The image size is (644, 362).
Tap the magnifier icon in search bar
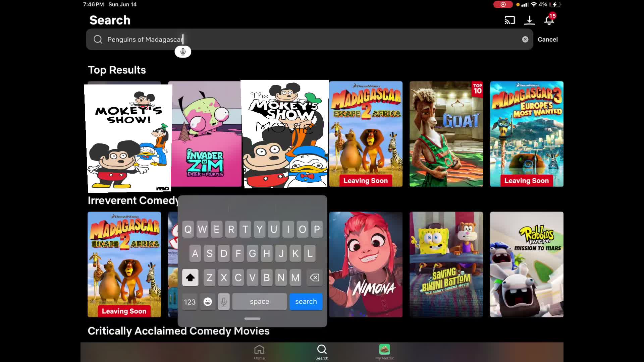(x=98, y=40)
